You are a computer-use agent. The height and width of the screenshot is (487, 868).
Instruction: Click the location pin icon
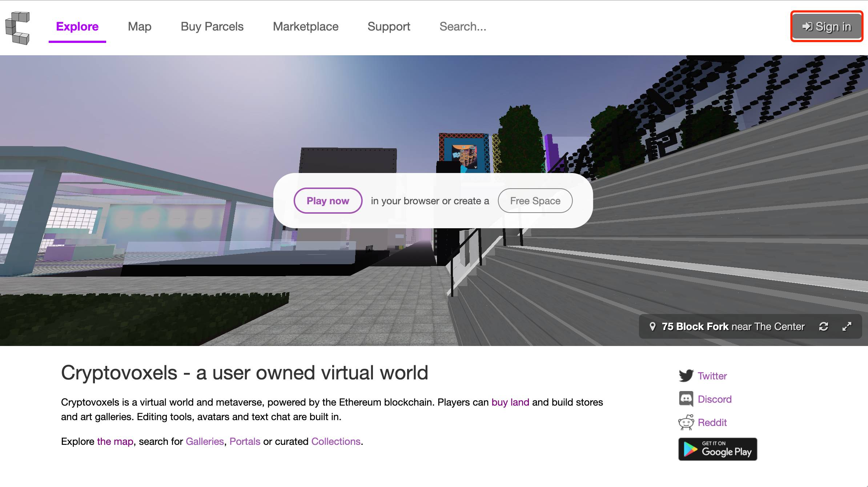coord(652,326)
